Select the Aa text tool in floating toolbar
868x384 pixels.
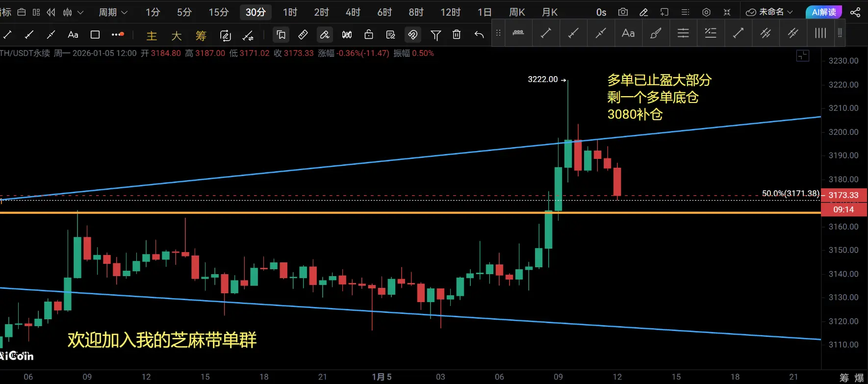coord(628,33)
